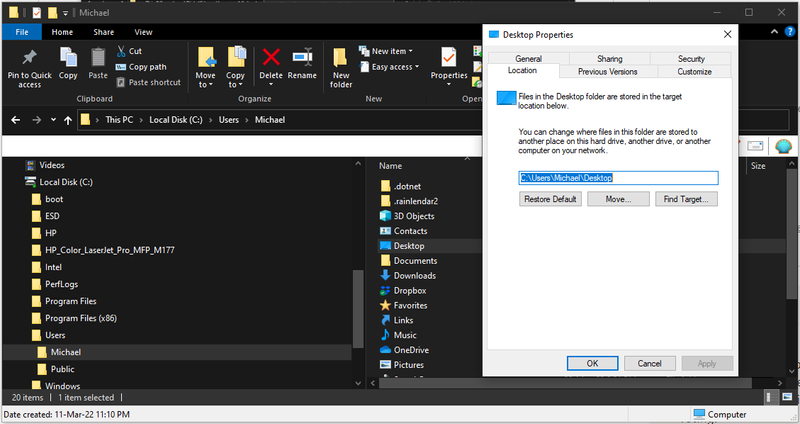Click the Copy icon in ribbon
The image size is (800, 424).
click(68, 56)
